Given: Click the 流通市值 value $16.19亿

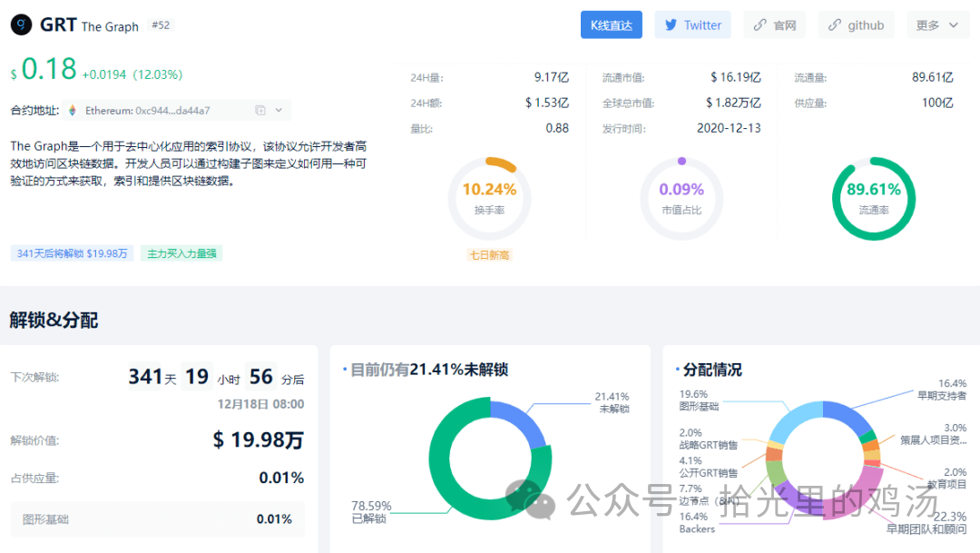Looking at the screenshot, I should [x=736, y=77].
